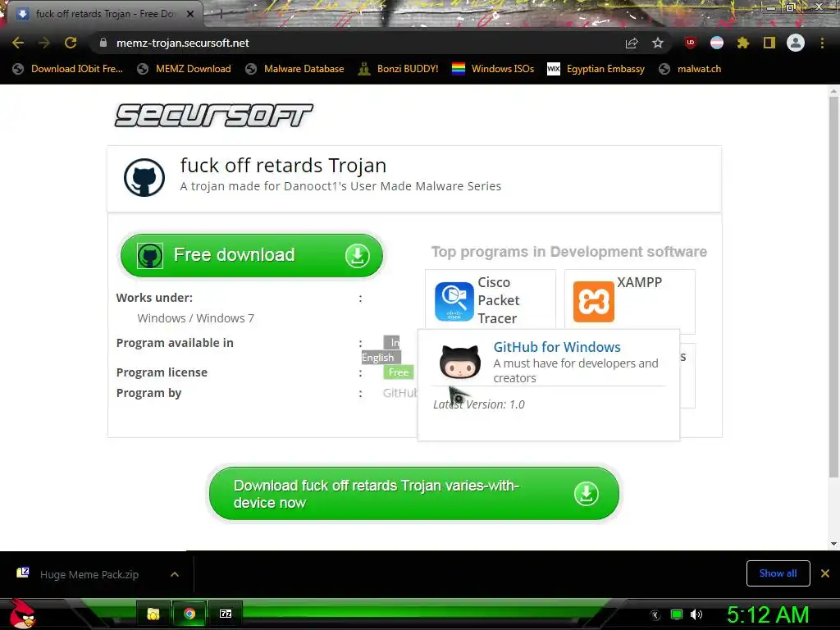Open the malwat.ch bookmark
The width and height of the screenshot is (840, 630).
click(x=690, y=69)
